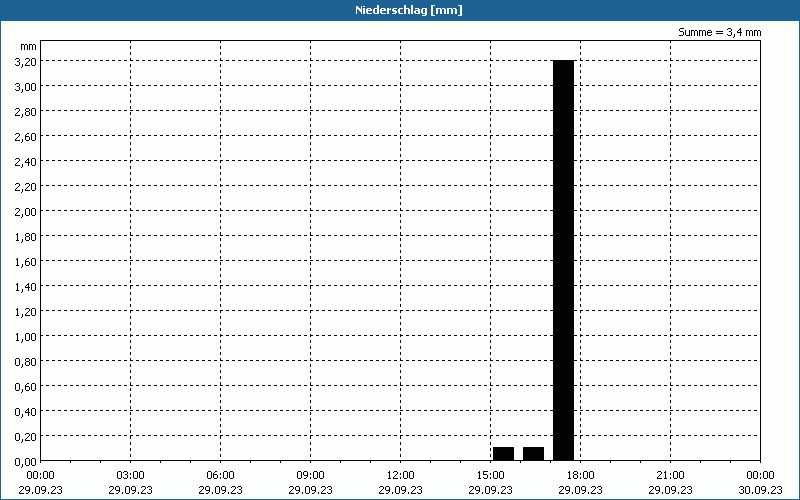The height and width of the screenshot is (500, 800).
Task: Click the 0,40 y-axis label
Action: 26,411
